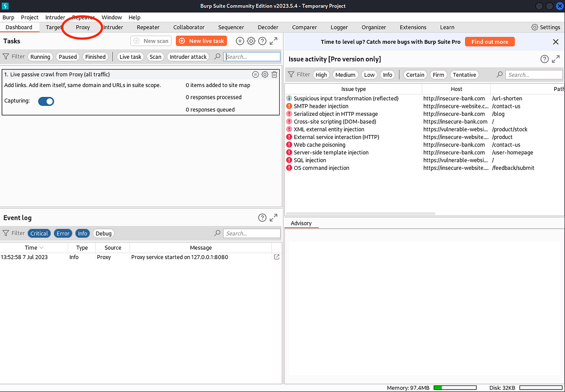This screenshot has height=392, width=565.
Task: Click the Event log search magnifier
Action: [217, 233]
